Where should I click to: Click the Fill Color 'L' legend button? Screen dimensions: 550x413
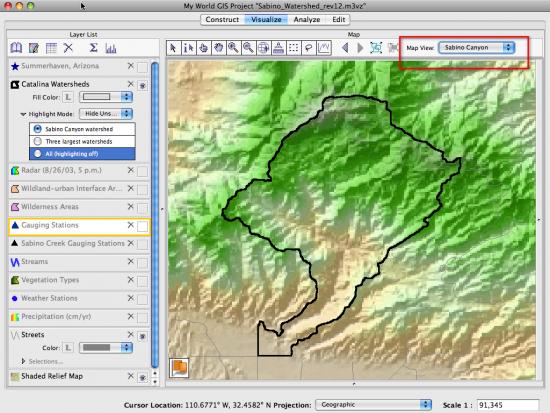click(68, 97)
